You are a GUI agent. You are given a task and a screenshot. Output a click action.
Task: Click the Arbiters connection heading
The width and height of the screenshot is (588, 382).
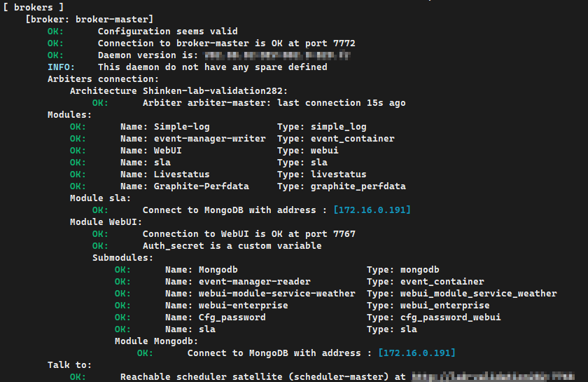point(103,79)
